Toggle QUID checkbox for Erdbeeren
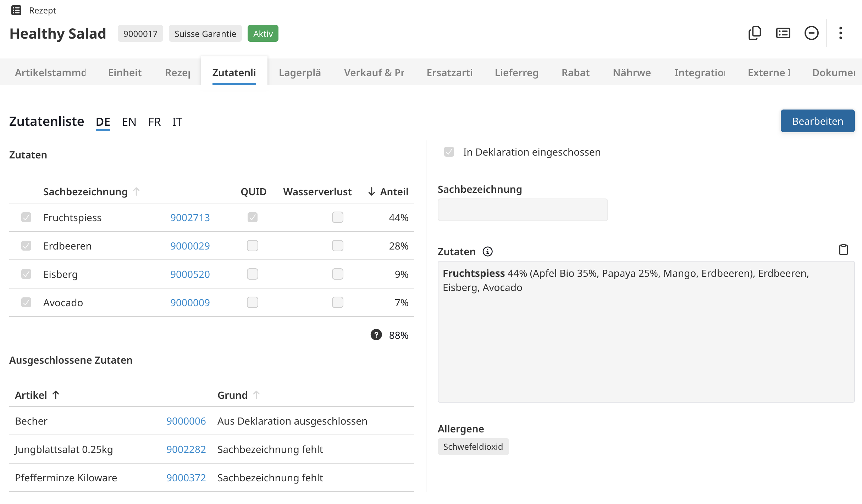 click(x=253, y=246)
